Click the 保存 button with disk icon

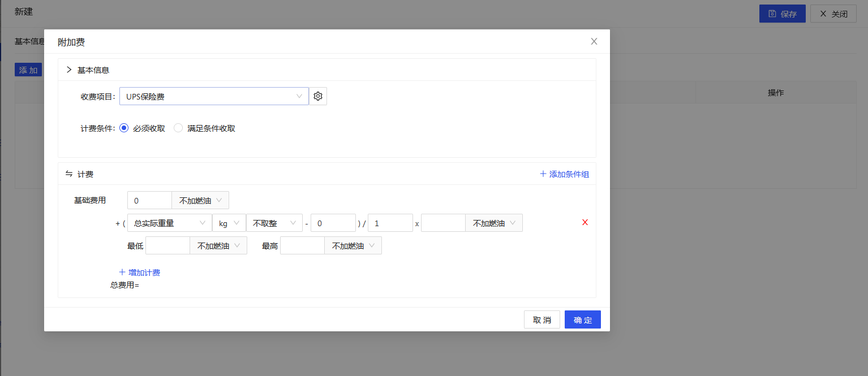pyautogui.click(x=782, y=14)
